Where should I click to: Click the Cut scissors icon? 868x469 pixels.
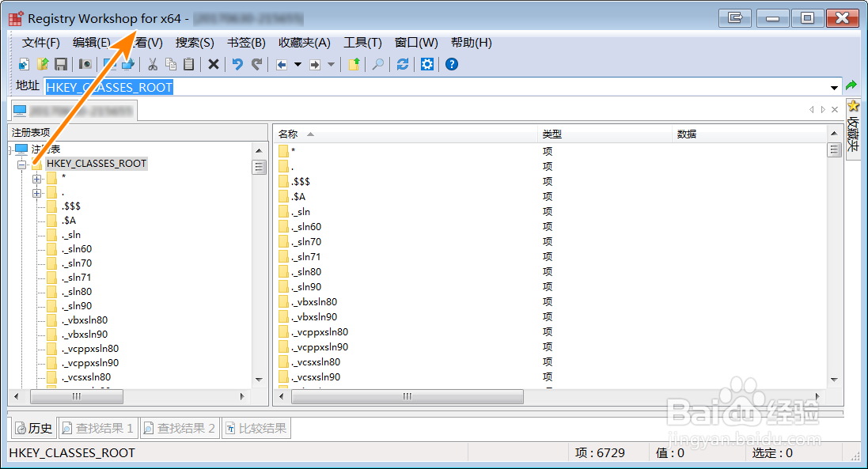152,64
